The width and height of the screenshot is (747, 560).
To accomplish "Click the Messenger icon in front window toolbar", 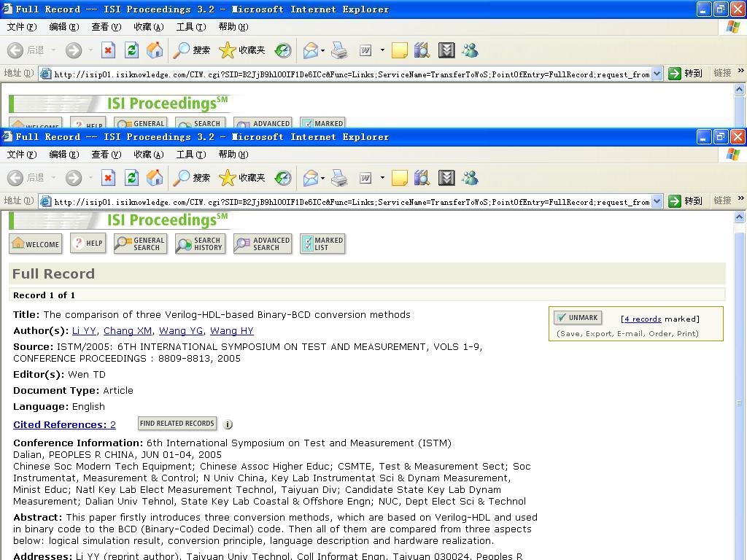I will tap(470, 177).
